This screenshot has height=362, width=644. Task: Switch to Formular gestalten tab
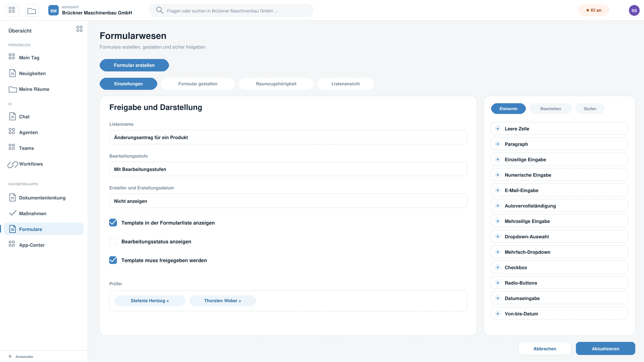point(198,84)
